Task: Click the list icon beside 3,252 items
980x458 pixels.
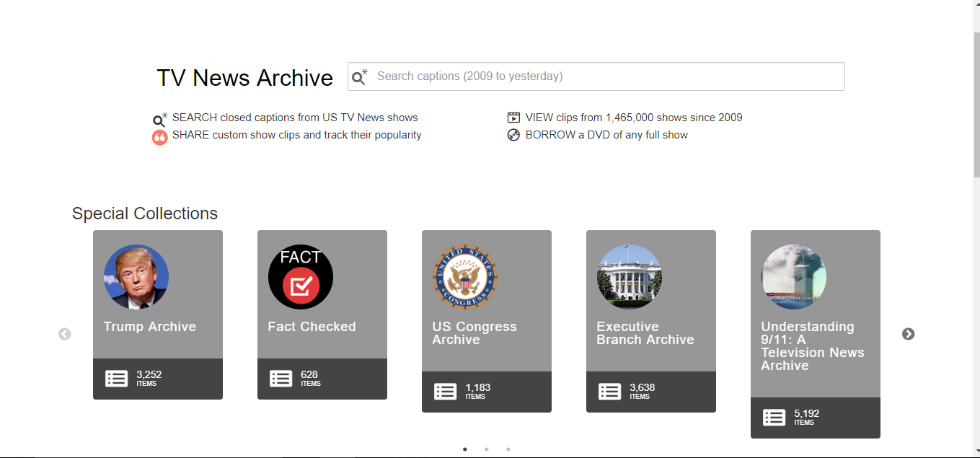Action: click(x=117, y=379)
